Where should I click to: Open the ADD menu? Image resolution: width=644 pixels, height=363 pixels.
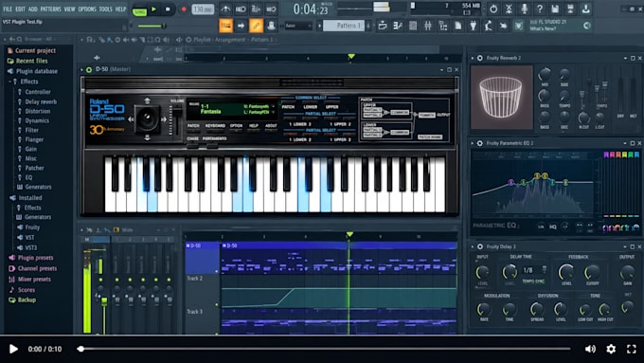coord(33,9)
